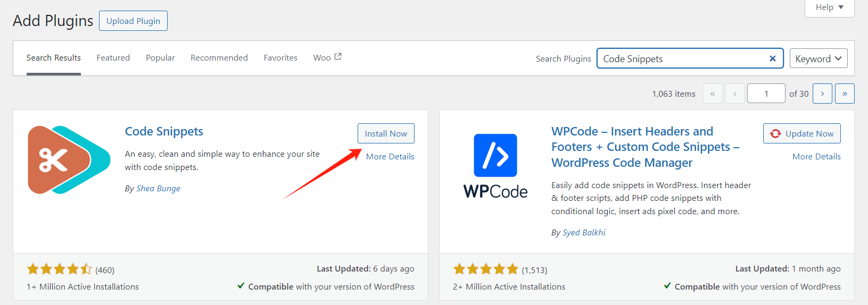Switch to the Popular tab

pyautogui.click(x=160, y=57)
